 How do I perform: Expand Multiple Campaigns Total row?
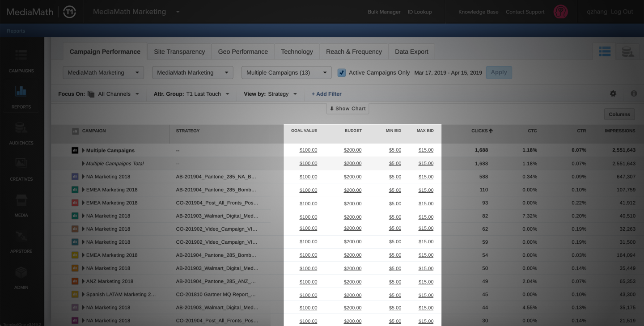click(x=83, y=164)
